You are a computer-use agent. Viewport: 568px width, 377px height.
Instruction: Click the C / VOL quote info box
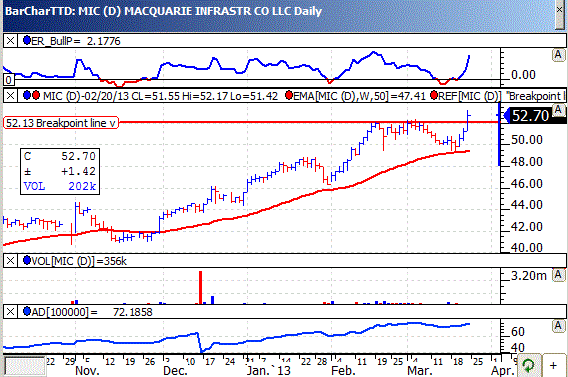click(x=60, y=171)
